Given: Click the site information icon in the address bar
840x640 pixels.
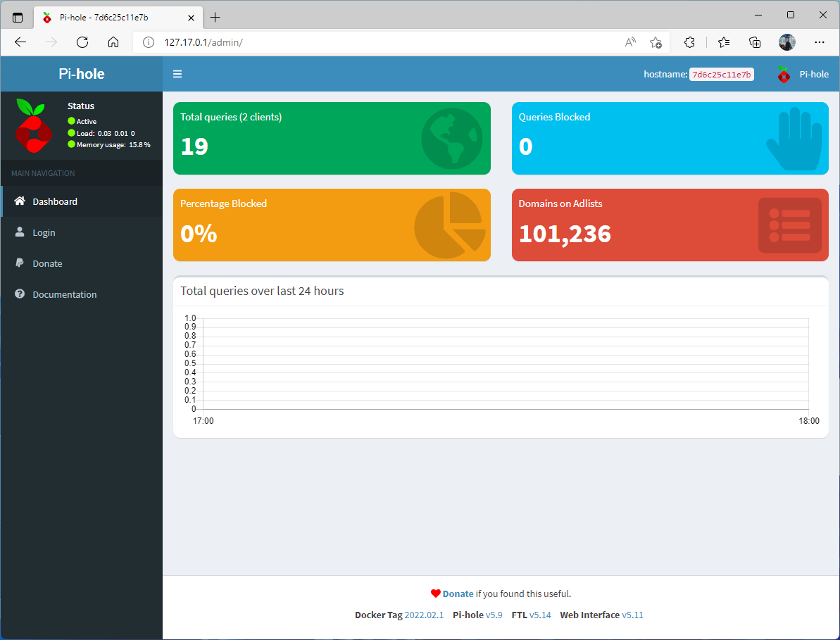Looking at the screenshot, I should pyautogui.click(x=149, y=42).
